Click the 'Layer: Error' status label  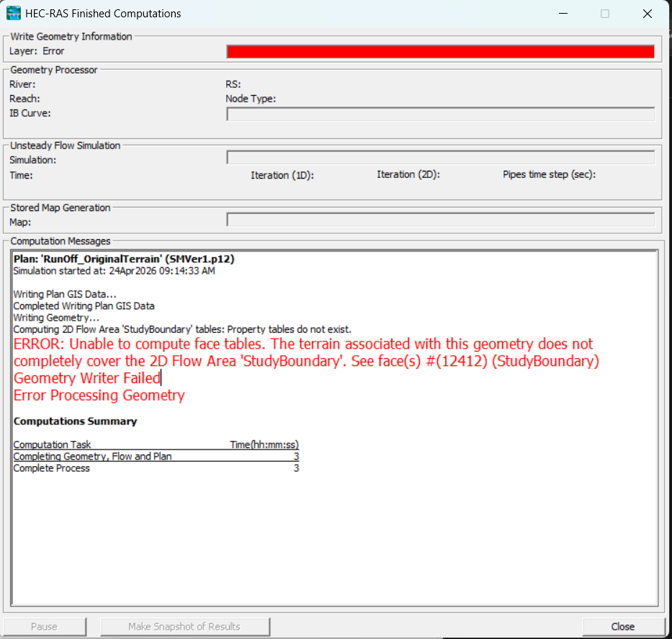coord(37,51)
